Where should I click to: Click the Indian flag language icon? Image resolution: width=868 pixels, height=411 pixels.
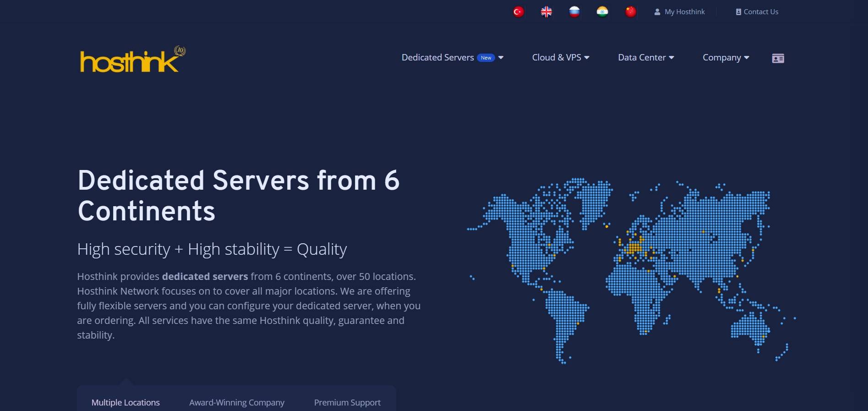click(x=602, y=12)
